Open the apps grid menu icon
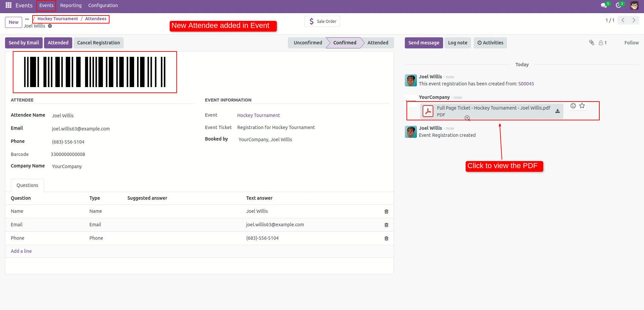This screenshot has width=644, height=310. click(x=8, y=5)
